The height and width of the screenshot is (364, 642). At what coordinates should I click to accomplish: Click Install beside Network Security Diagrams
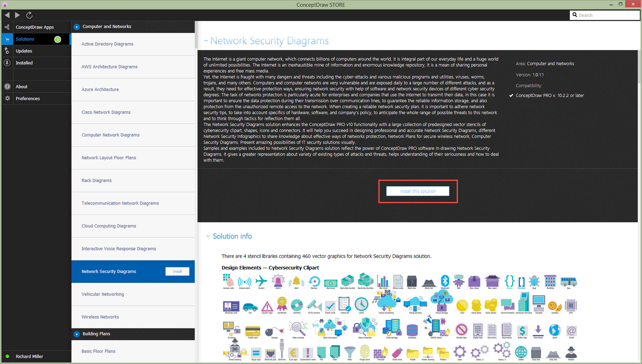(x=177, y=272)
